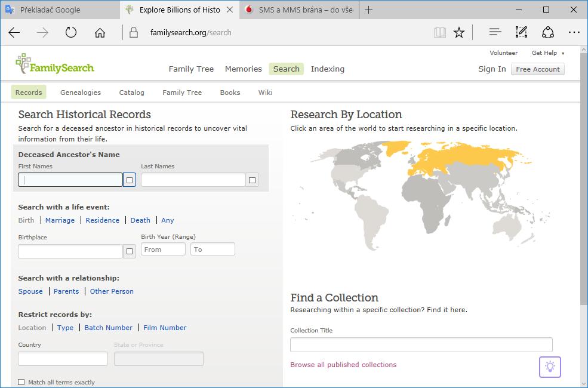This screenshot has width=588, height=388.
Task: Browse all published collections link
Action: [x=343, y=365]
